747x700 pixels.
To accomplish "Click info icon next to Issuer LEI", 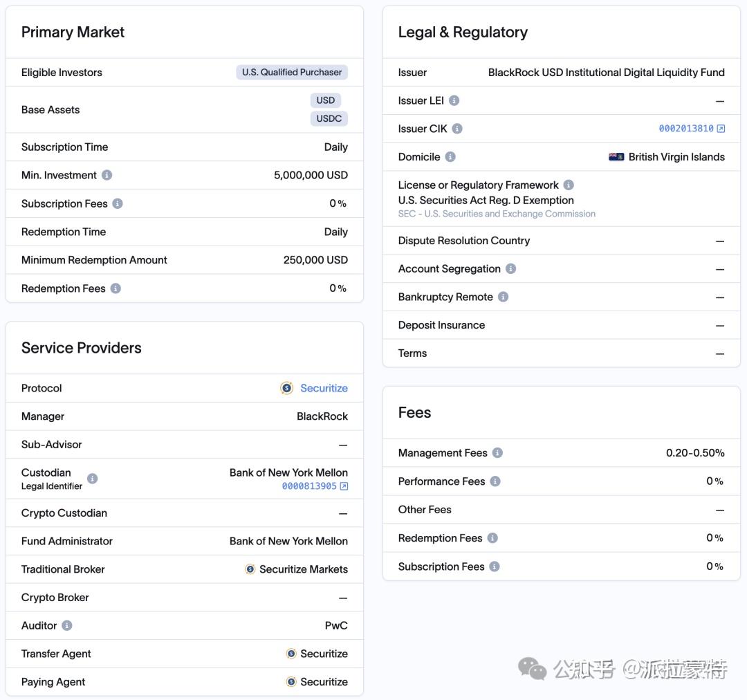I will 454,100.
